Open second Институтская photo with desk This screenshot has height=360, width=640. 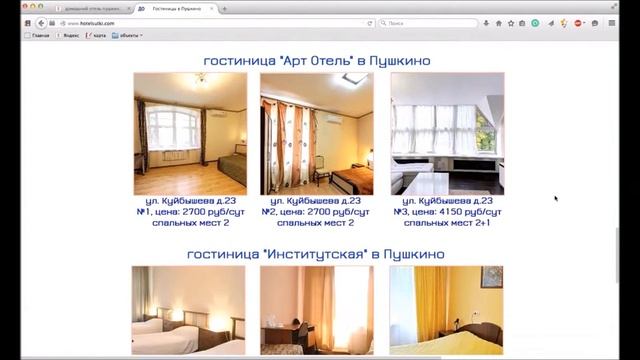(x=317, y=310)
